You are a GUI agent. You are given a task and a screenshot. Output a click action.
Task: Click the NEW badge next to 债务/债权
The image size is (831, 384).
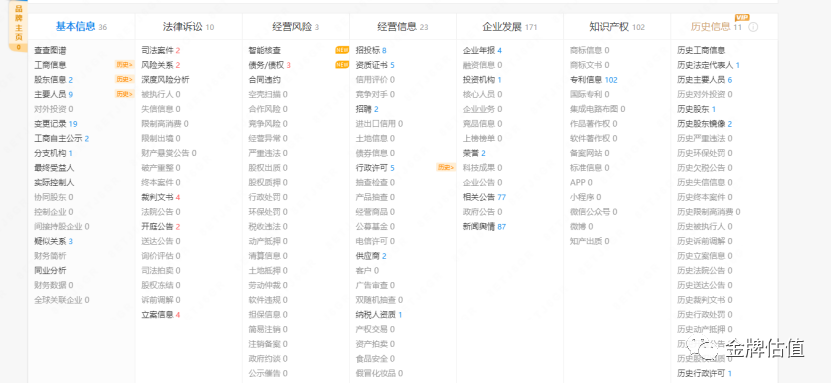pos(342,65)
